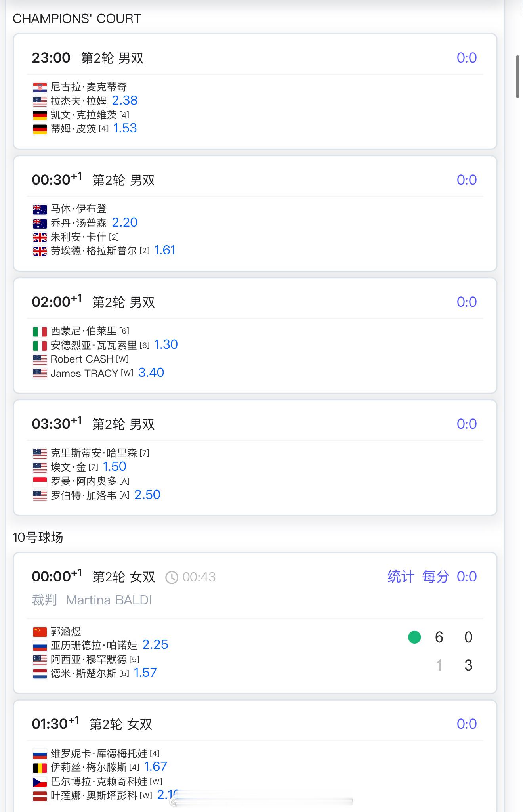This screenshot has width=523, height=812.
Task: Click the Croatia flag beside 尼古拉·麦克蒂奇
Action: click(40, 87)
